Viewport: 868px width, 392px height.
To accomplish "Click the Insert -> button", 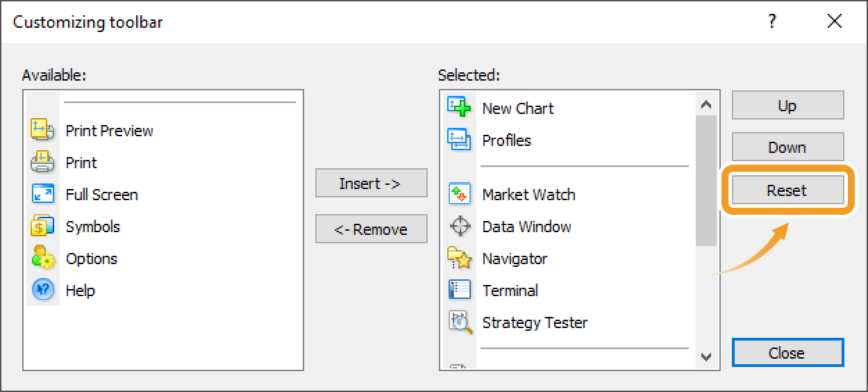I will [x=372, y=183].
